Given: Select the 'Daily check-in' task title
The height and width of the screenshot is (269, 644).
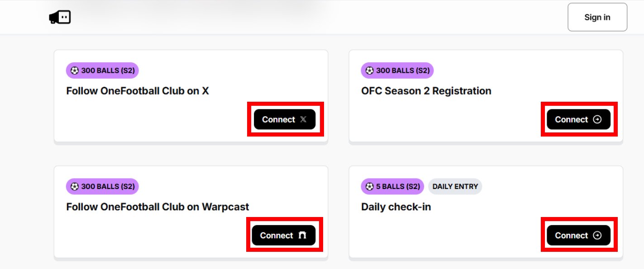Looking at the screenshot, I should coord(396,207).
